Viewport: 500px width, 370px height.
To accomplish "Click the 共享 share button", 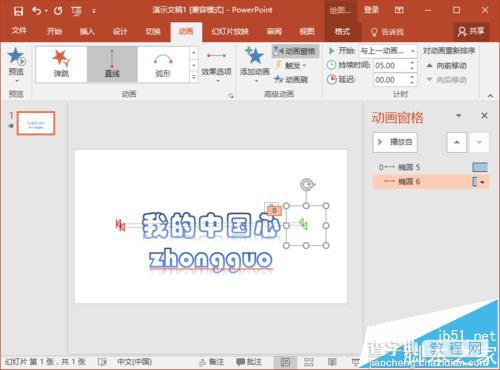I will (471, 31).
